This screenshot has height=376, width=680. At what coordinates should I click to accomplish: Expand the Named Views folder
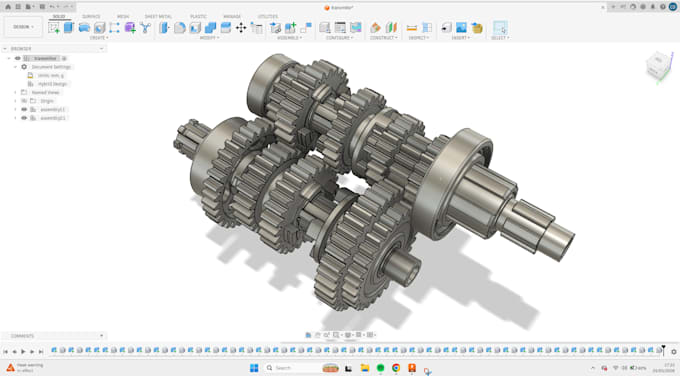coord(15,92)
